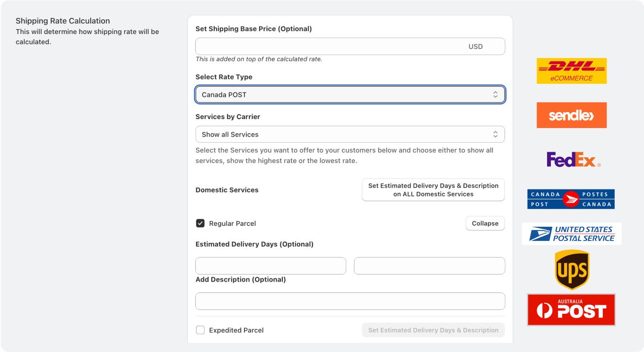
Task: Click the United States Postal Service logo
Action: [571, 233]
